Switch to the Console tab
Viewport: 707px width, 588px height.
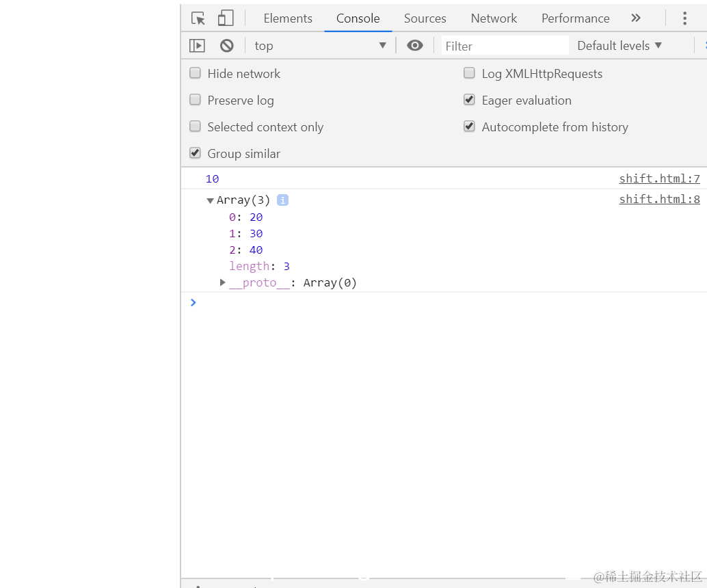tap(358, 18)
